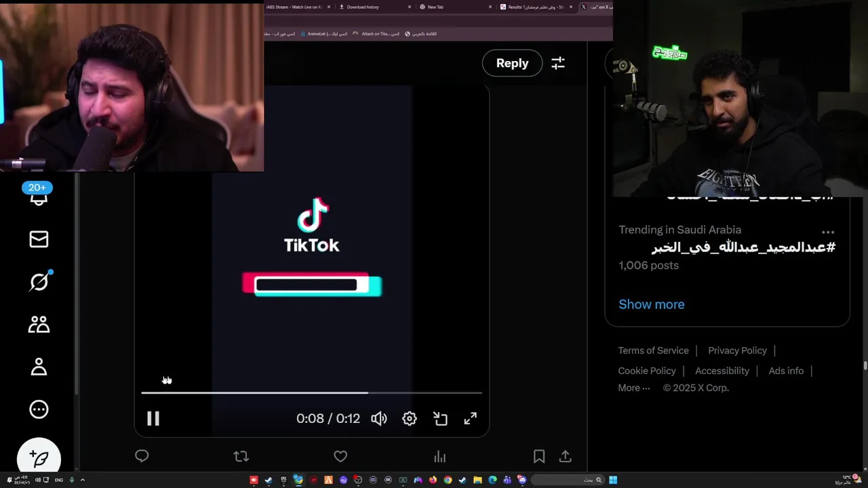
Task: Open reply filter settings next to Reply
Action: point(558,63)
